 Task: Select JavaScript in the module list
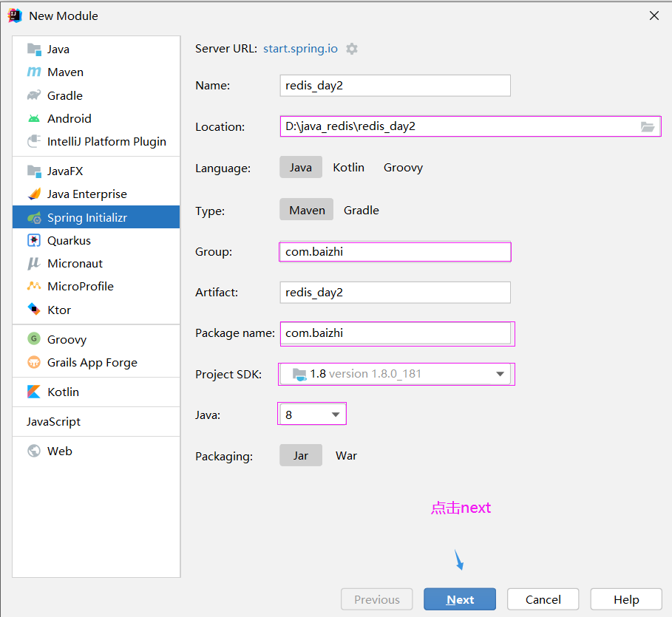tap(96, 422)
